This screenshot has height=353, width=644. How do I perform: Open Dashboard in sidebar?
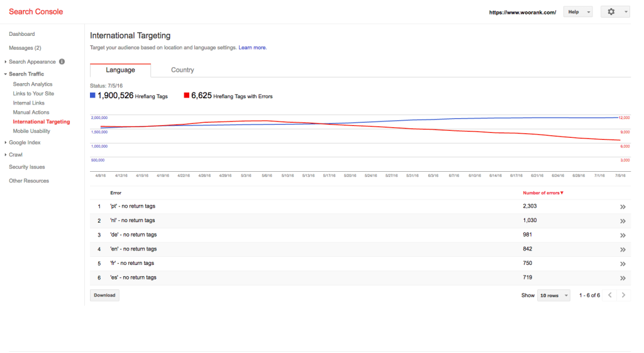[x=22, y=34]
